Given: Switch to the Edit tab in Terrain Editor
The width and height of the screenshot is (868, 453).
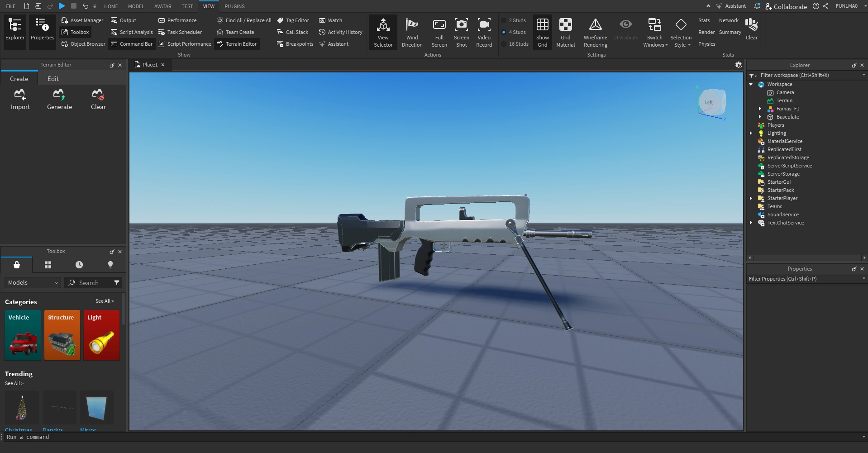Looking at the screenshot, I should (53, 79).
